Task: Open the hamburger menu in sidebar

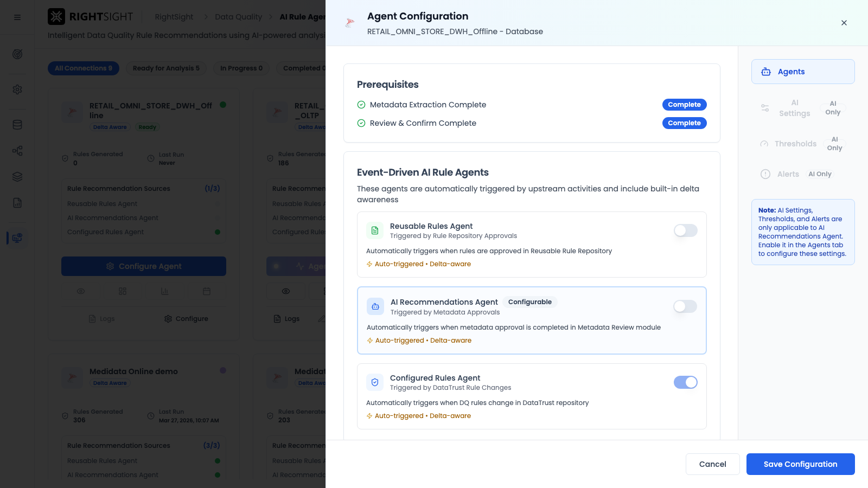Action: coord(17,17)
